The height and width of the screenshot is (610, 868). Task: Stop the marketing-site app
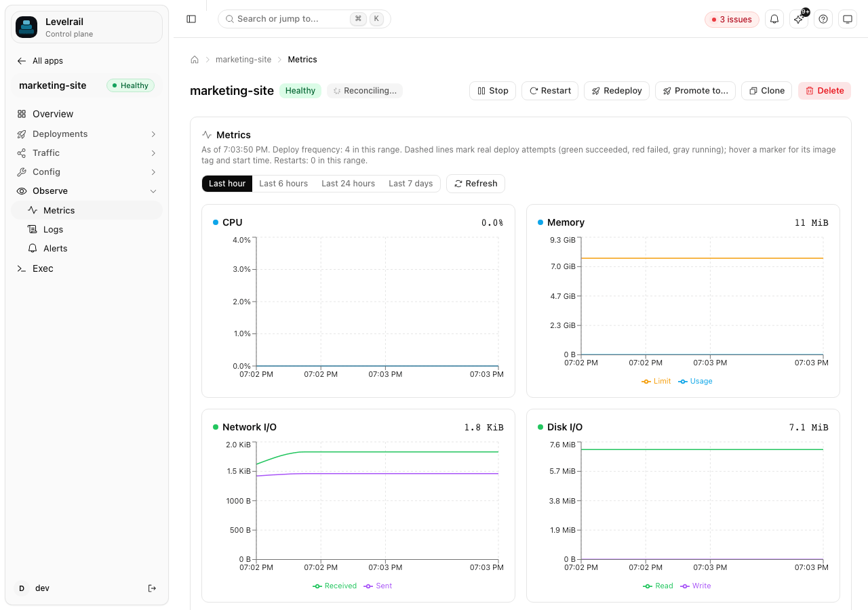click(x=493, y=91)
